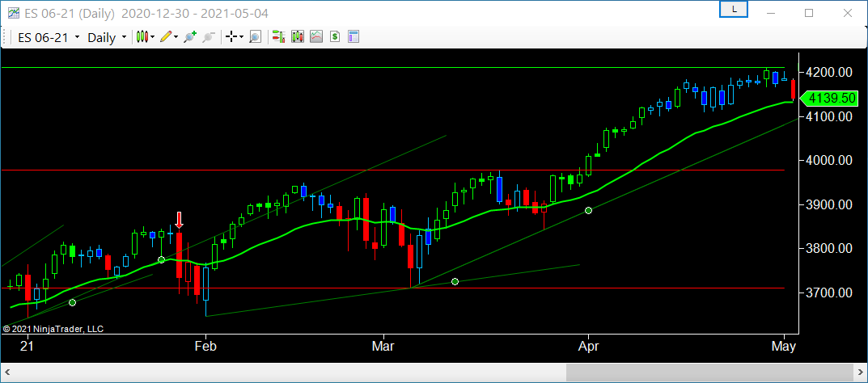
Task: Click the L link button in title bar
Action: coord(734,10)
